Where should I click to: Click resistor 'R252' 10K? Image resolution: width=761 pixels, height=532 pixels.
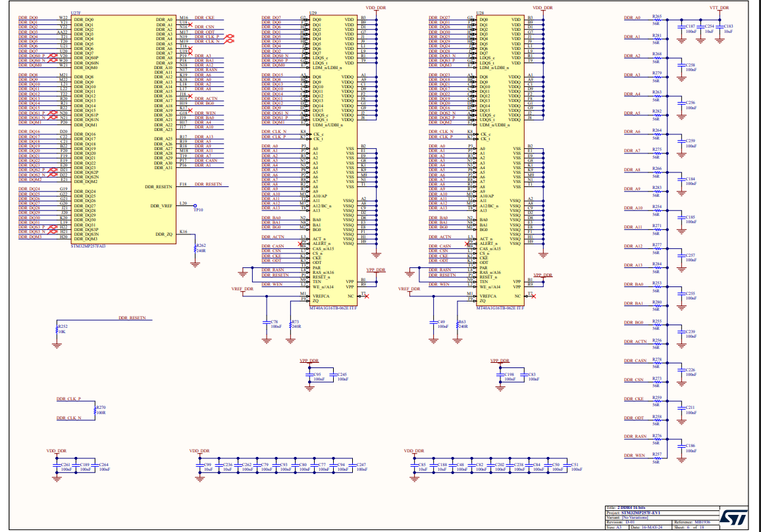(57, 329)
